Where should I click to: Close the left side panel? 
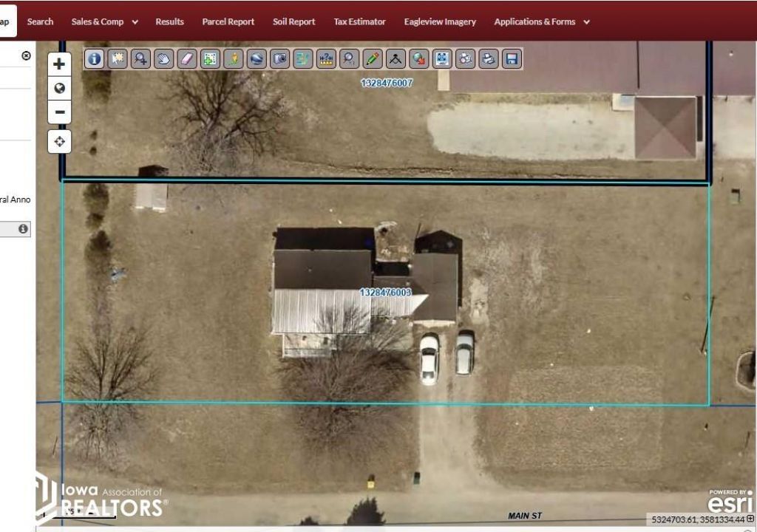pyautogui.click(x=27, y=55)
